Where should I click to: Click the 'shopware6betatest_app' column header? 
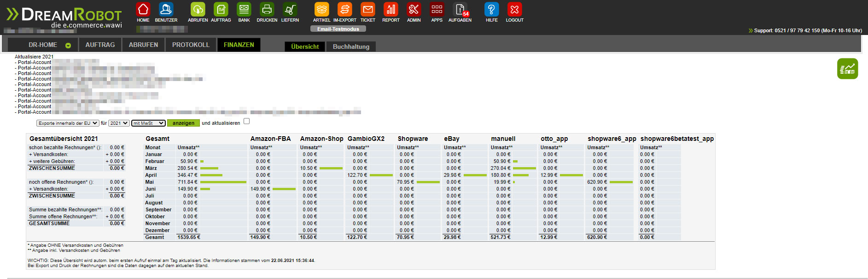pos(677,139)
